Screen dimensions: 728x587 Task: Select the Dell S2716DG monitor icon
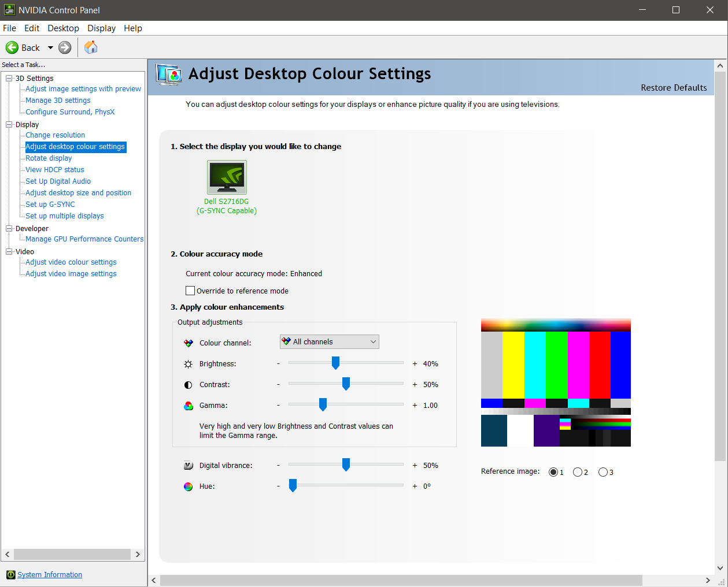pos(227,177)
